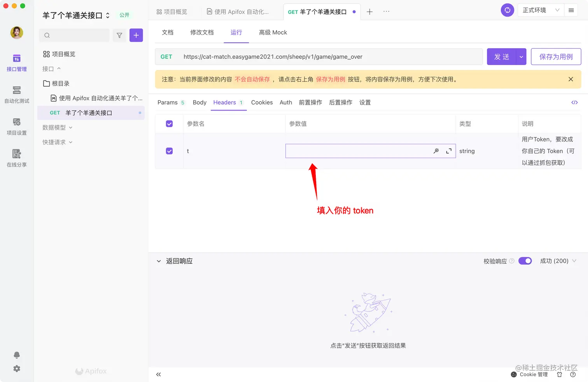Click the 发送 send button
This screenshot has width=588, height=382.
tap(501, 57)
